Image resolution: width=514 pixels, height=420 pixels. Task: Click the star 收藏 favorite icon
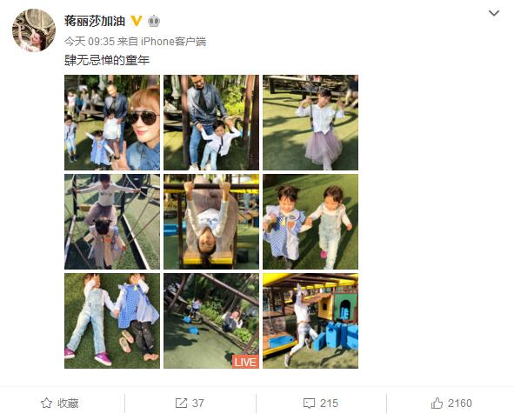pos(46,403)
